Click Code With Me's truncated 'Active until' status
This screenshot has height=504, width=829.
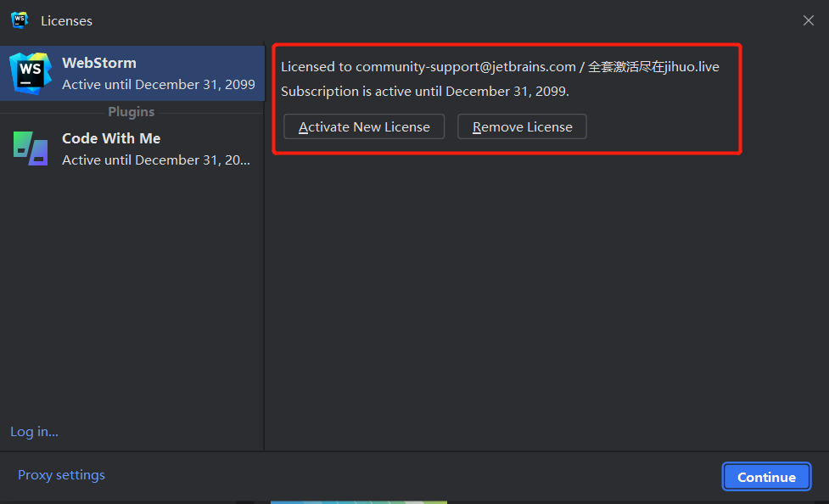click(x=156, y=160)
